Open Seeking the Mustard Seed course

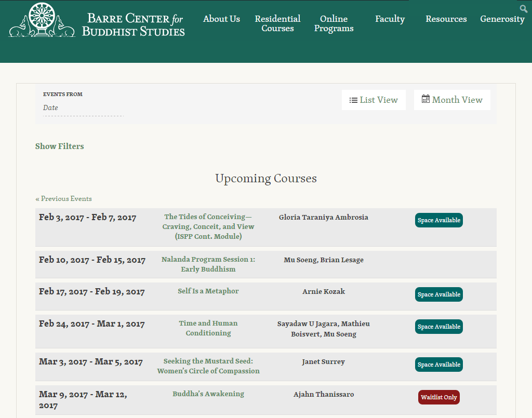[x=208, y=366]
